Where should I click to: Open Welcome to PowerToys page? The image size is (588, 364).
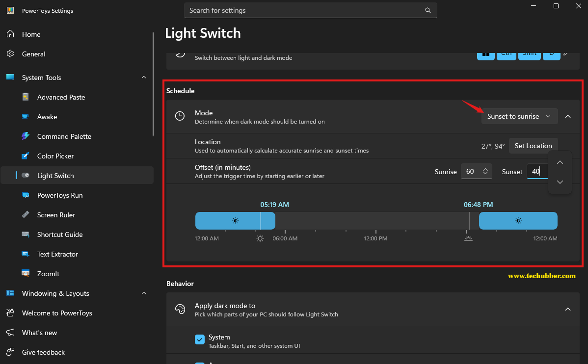(77, 312)
